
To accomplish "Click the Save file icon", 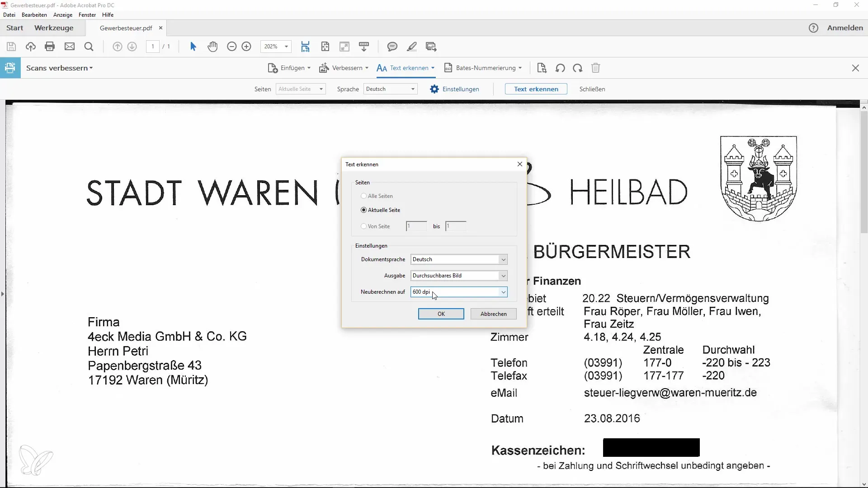I will pyautogui.click(x=11, y=47).
